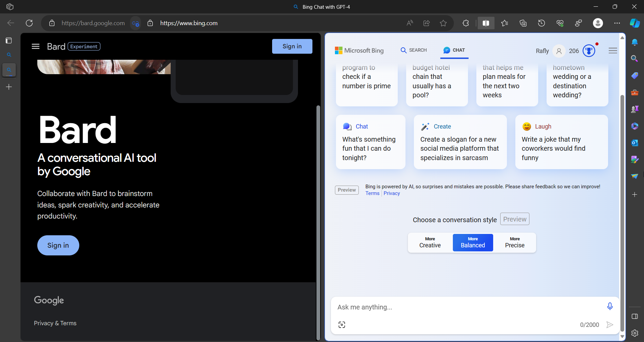Toggle the split screen view icon
This screenshot has height=342, width=644.
pyautogui.click(x=486, y=23)
